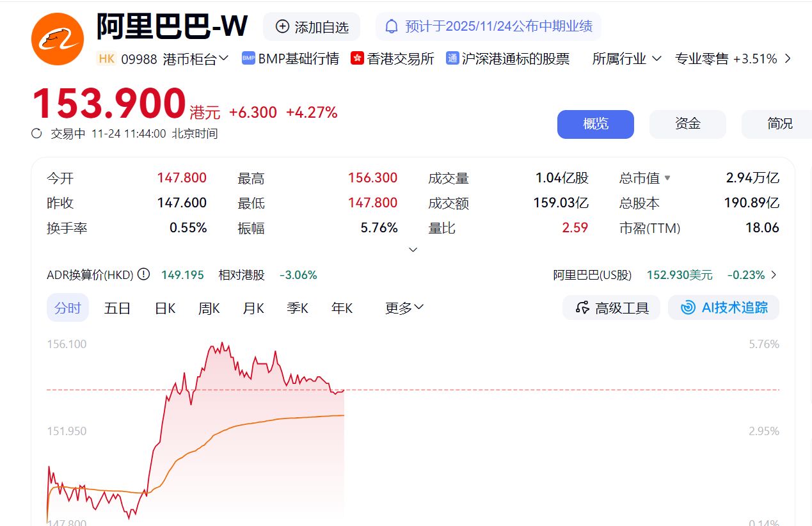Click the 香港交易所 red flag icon
The width and height of the screenshot is (812, 526).
[x=357, y=59]
